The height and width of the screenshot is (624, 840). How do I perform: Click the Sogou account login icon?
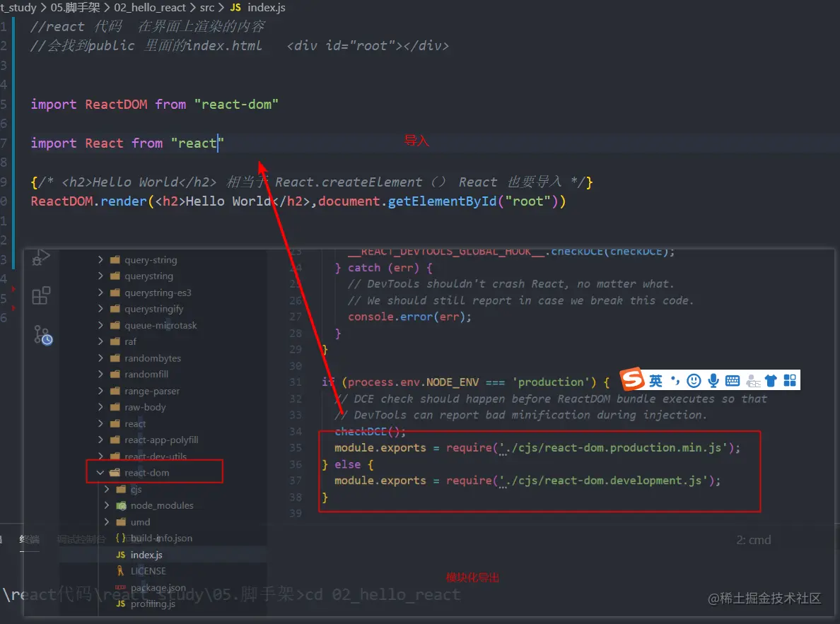753,381
